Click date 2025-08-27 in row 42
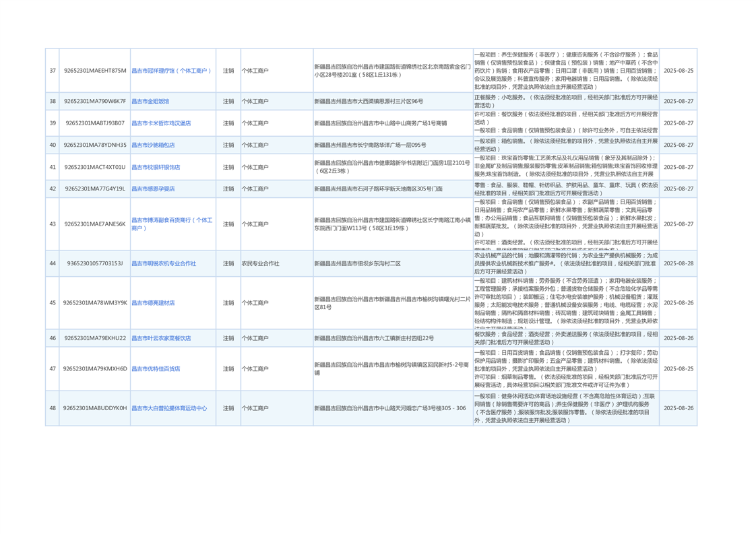This screenshot has width=756, height=534. 679,189
